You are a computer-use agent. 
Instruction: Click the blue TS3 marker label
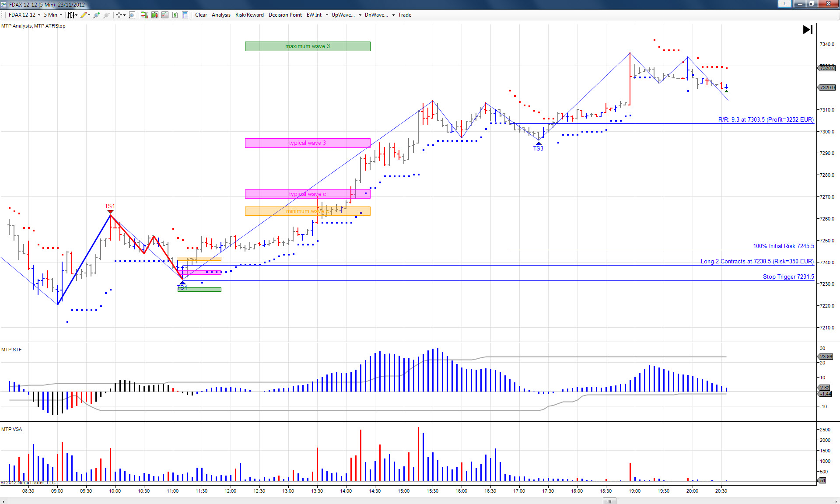tap(538, 148)
